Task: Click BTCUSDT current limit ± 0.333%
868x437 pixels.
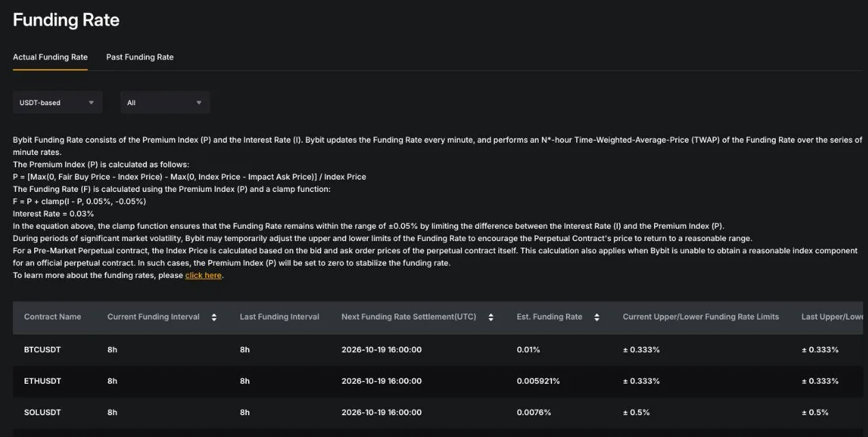Action: pos(641,350)
